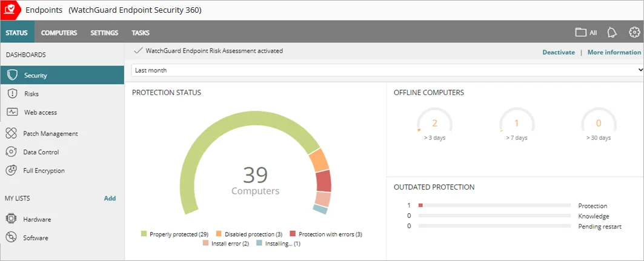Viewport: 644px width, 261px height.
Task: Click the Security shield icon in sidebar
Action: (12, 75)
